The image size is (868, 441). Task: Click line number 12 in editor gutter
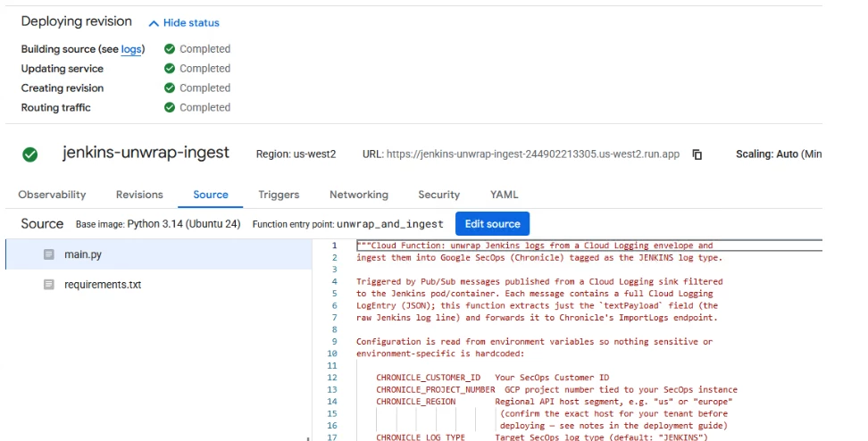pos(332,378)
